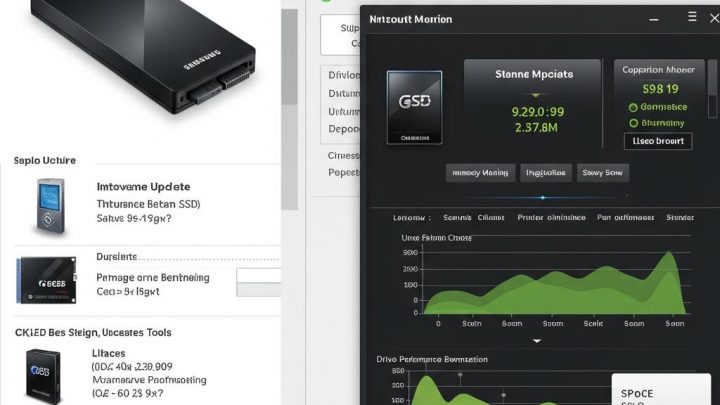The width and height of the screenshot is (720, 405).
Task: Click the Ingitalias button
Action: (x=546, y=173)
